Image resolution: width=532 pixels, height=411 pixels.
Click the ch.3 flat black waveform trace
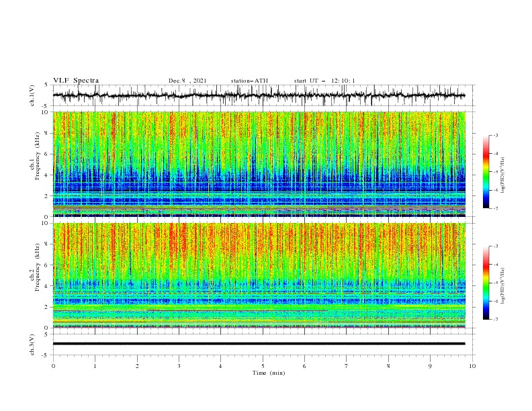[x=259, y=344]
